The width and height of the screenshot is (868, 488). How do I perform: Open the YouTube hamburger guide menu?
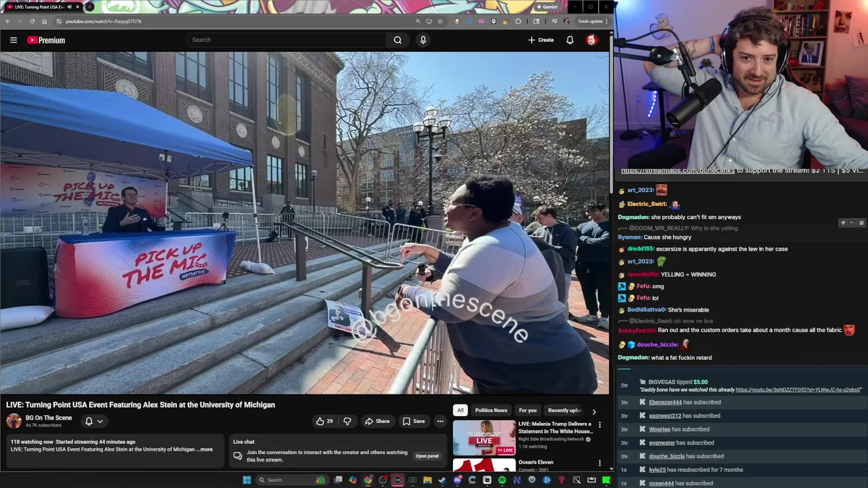point(13,40)
